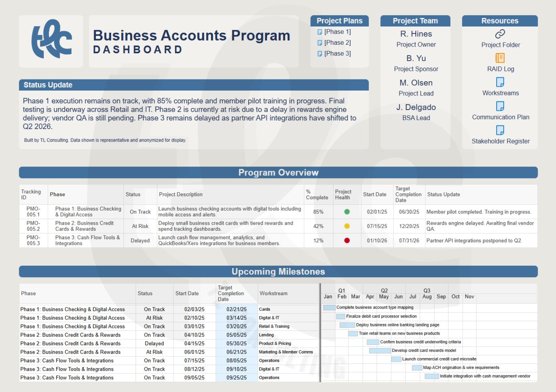The height and width of the screenshot is (392, 556).
Task: Click the Nov month label in the Gantt
Action: 469,297
